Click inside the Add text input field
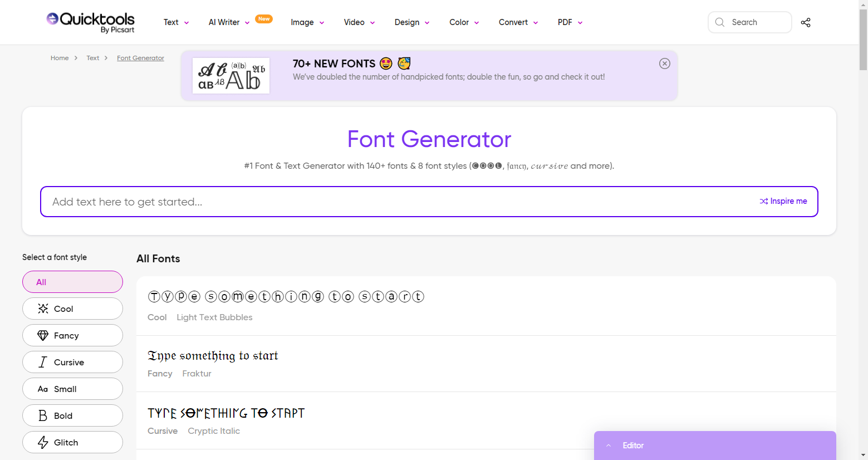 pos(334,202)
